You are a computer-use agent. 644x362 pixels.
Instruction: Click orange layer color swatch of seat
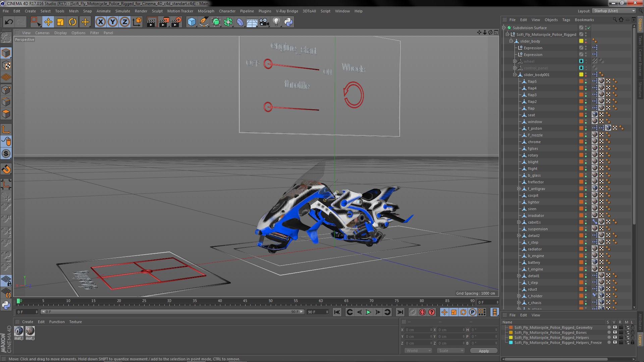coord(581,115)
